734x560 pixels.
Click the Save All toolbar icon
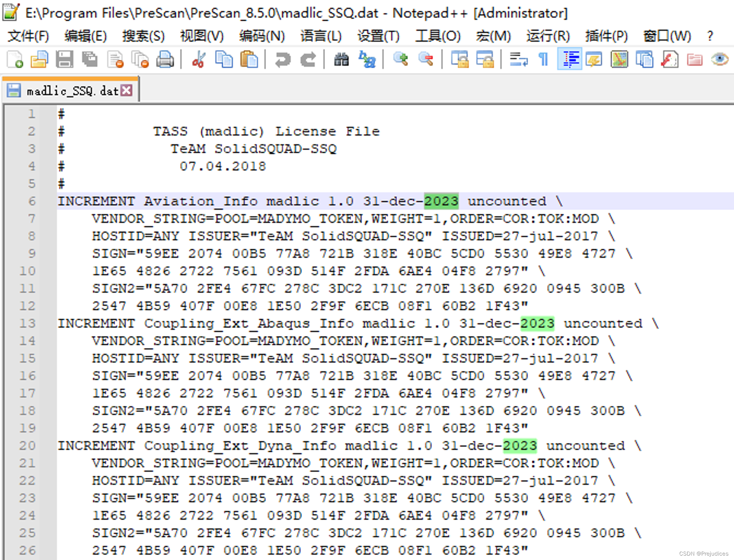point(90,59)
